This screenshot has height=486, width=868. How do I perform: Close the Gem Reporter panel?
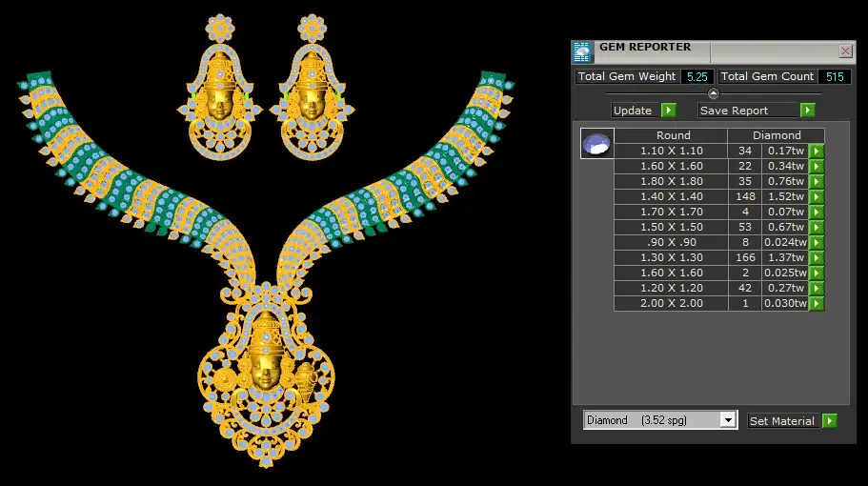(x=845, y=51)
